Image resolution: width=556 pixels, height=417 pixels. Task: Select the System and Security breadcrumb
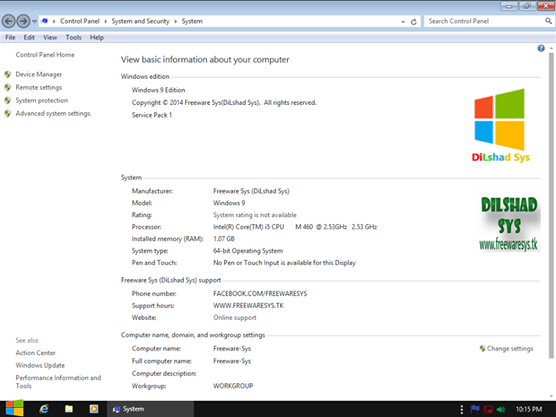[x=140, y=21]
